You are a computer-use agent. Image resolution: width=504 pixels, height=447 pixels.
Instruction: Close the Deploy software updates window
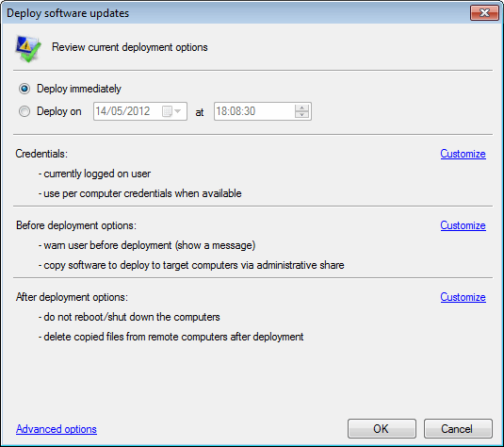click(484, 13)
